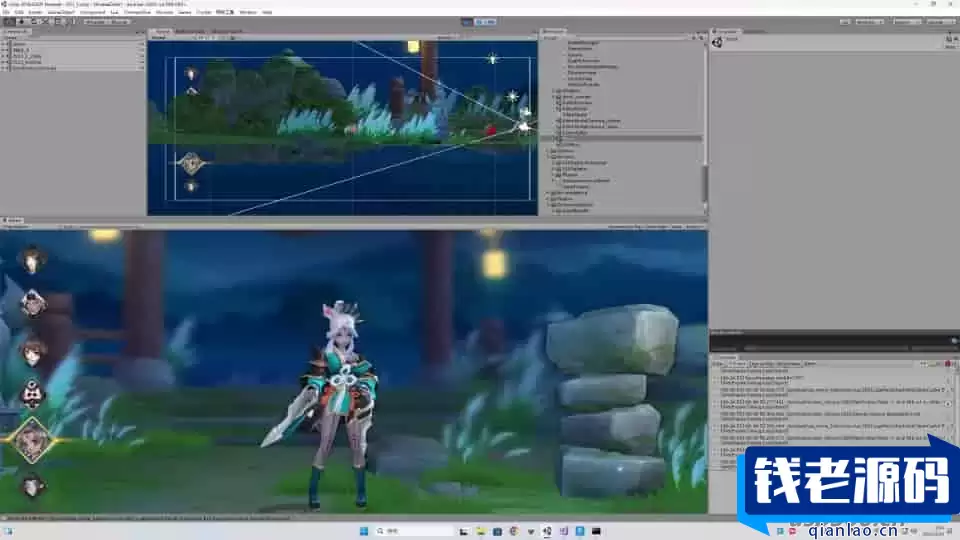Open the Game view Gizmos dropdown
Screen dimensions: 960x540
pos(696,227)
